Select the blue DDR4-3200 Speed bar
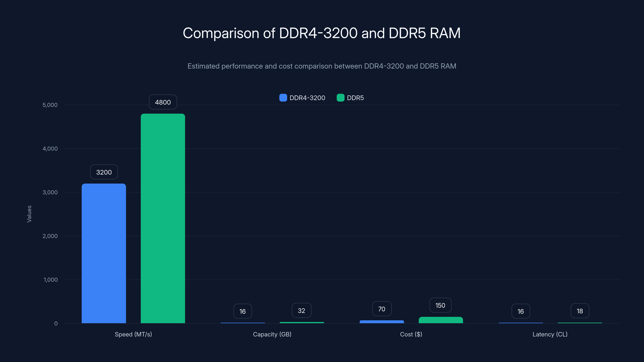Screen dimensions: 644x362 click(104, 253)
